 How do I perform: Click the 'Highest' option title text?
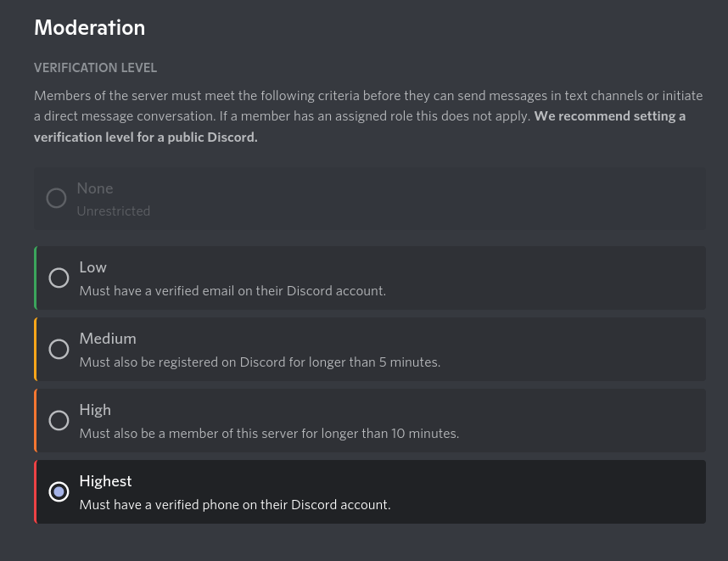point(105,481)
